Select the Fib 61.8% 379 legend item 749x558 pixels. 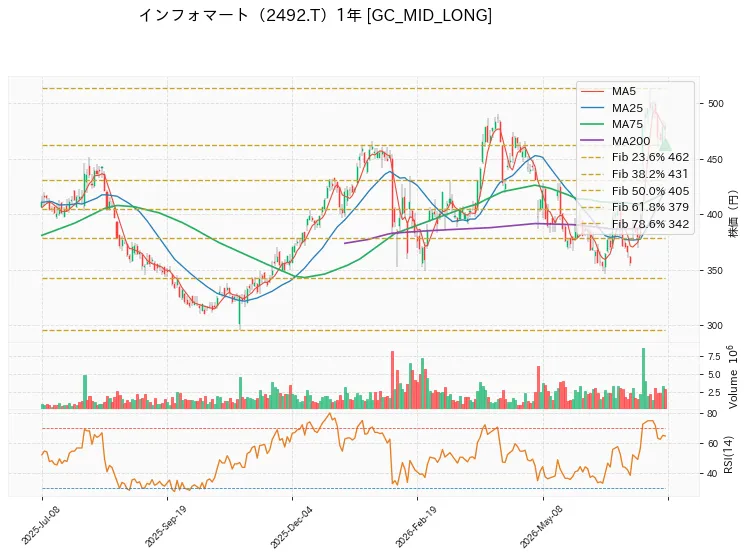(x=635, y=207)
